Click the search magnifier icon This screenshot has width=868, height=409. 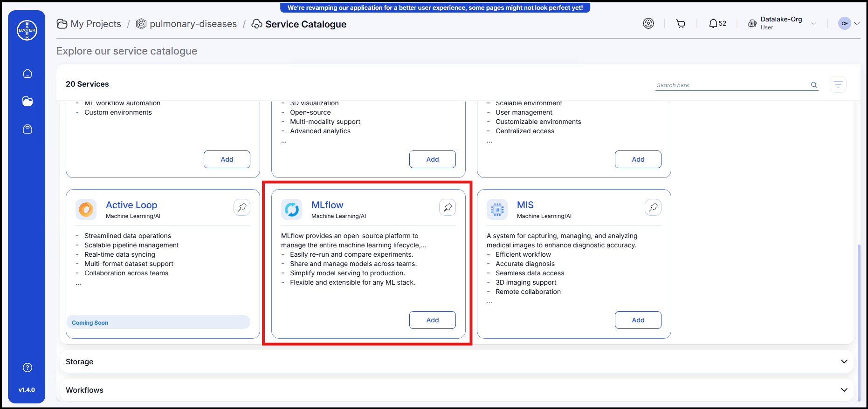[x=814, y=85]
